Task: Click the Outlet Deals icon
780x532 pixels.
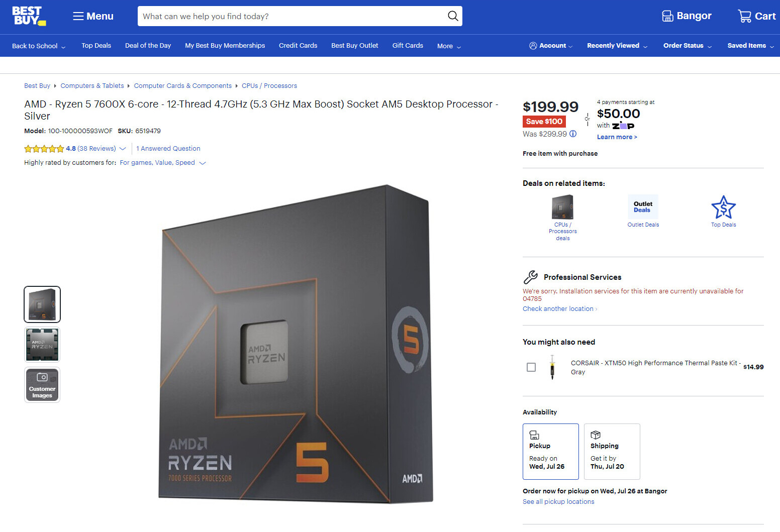Action: tap(643, 207)
